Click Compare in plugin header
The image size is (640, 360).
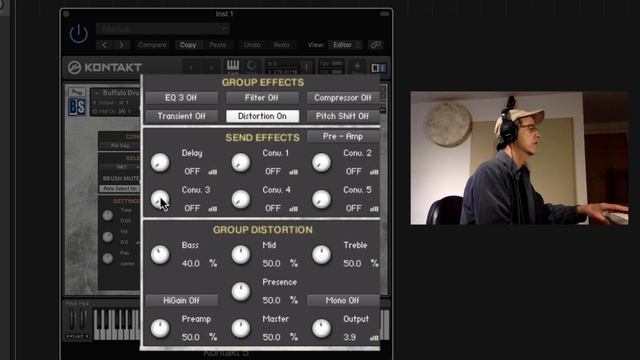(152, 45)
